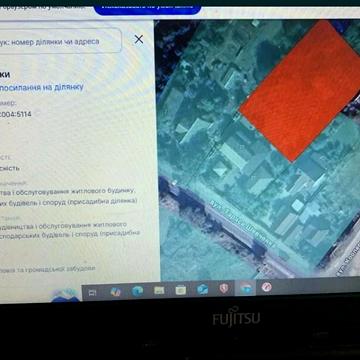Open the beige bag icon left of the blue taskbar icon
Screen dimensions: 360x360
pos(181,290)
